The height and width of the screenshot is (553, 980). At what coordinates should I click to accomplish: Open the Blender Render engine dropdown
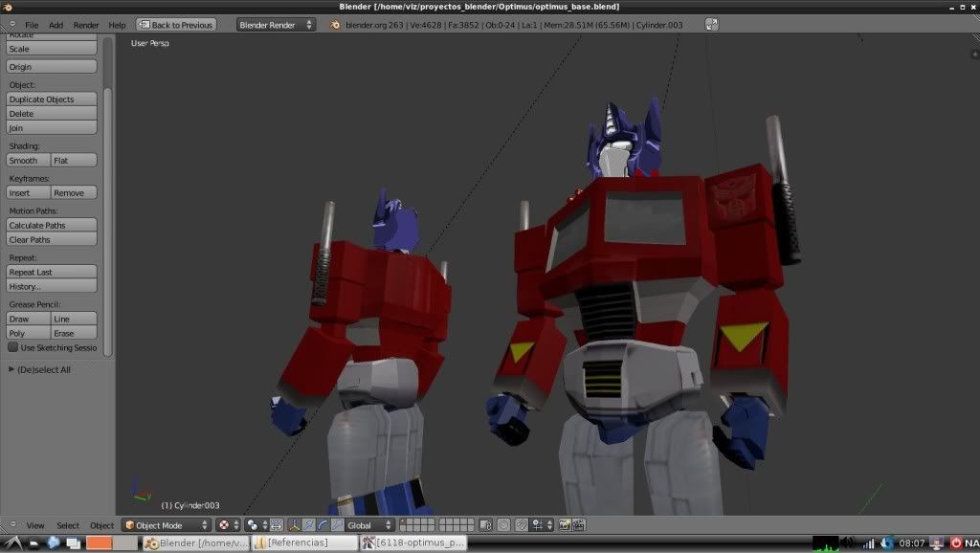pyautogui.click(x=276, y=25)
